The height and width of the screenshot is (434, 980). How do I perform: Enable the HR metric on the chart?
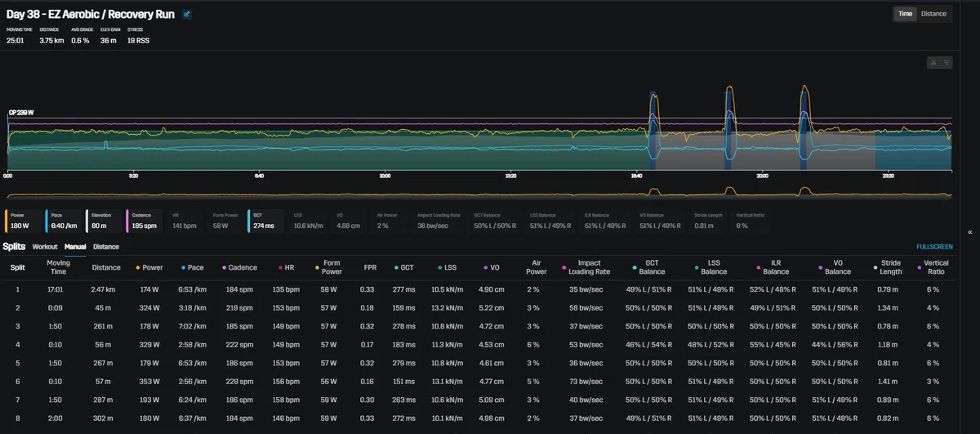[185, 221]
